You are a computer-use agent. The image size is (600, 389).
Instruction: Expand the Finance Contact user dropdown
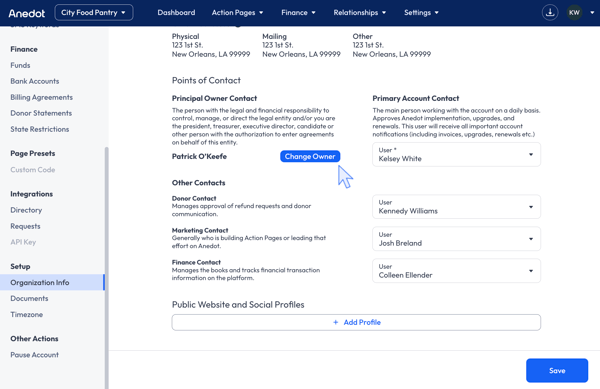click(456, 271)
